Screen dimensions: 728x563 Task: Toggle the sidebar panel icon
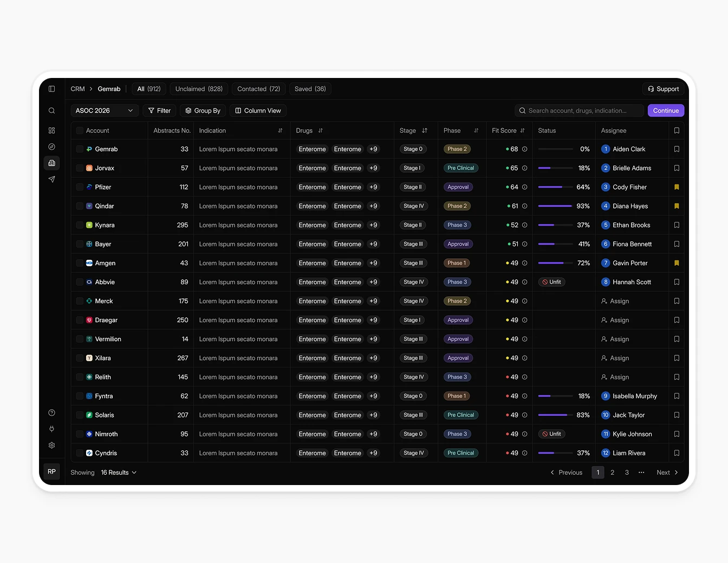point(52,89)
